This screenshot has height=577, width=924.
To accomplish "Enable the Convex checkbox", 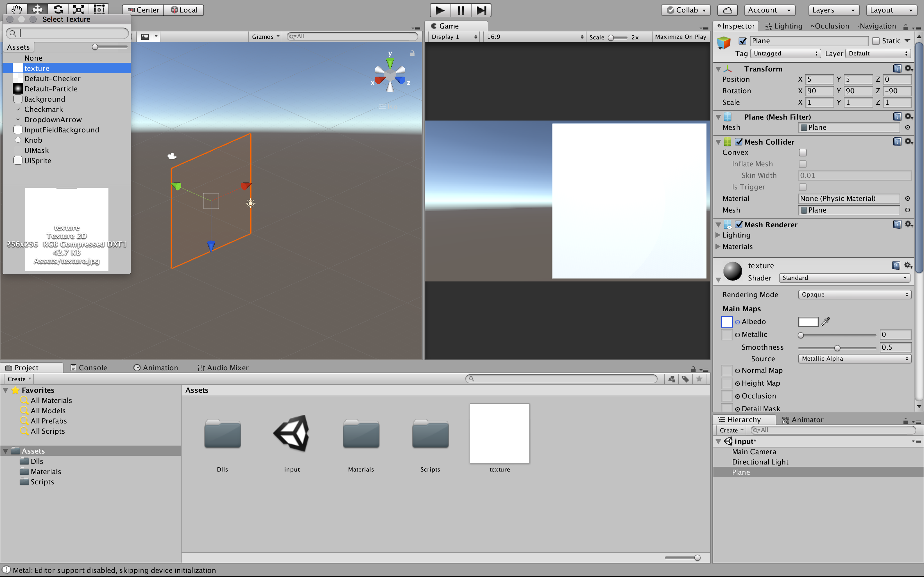I will (x=803, y=153).
